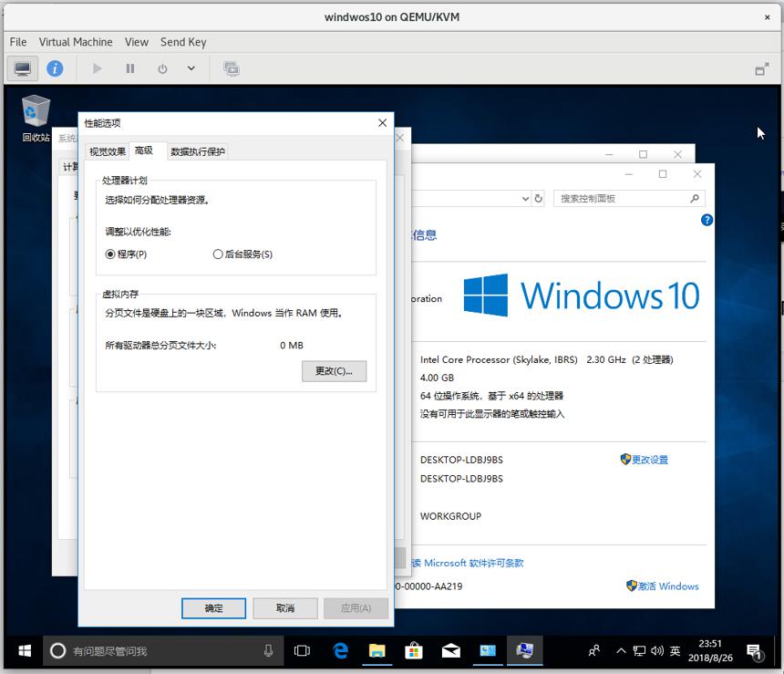784x674 pixels.
Task: Open the manage snapshots icon
Action: (x=231, y=68)
